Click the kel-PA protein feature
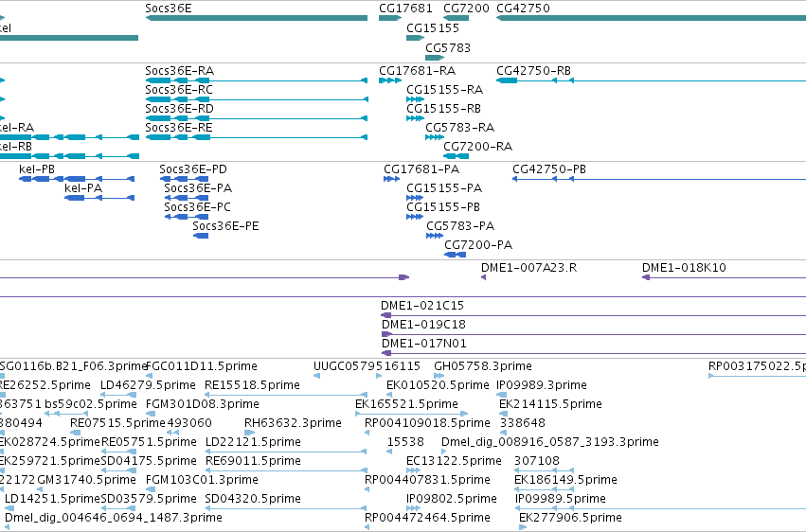 [x=99, y=198]
